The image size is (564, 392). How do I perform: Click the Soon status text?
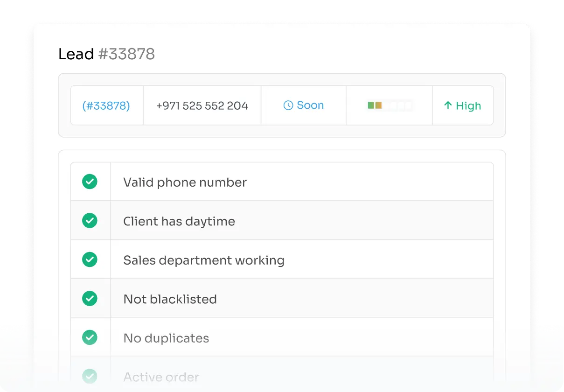click(x=310, y=105)
